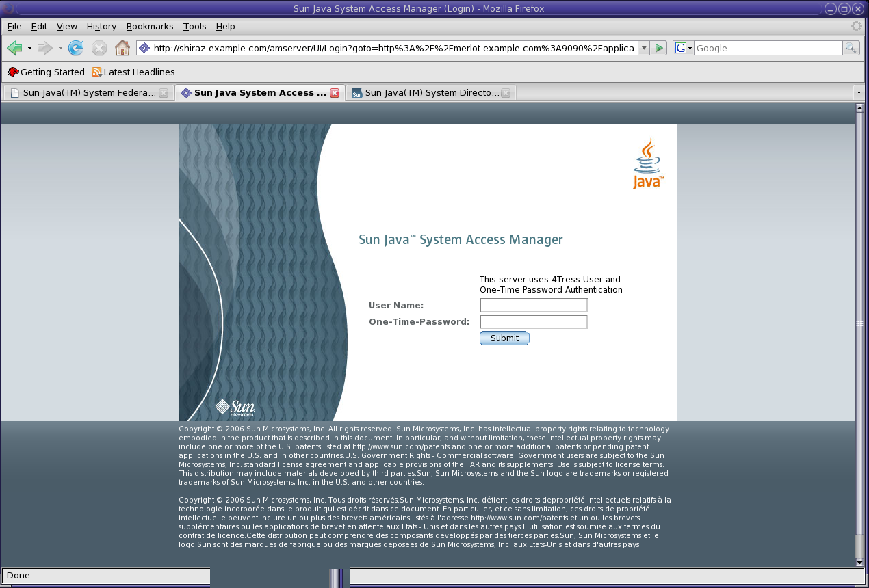This screenshot has width=869, height=588.
Task: Open the Edit menu
Action: [x=39, y=26]
